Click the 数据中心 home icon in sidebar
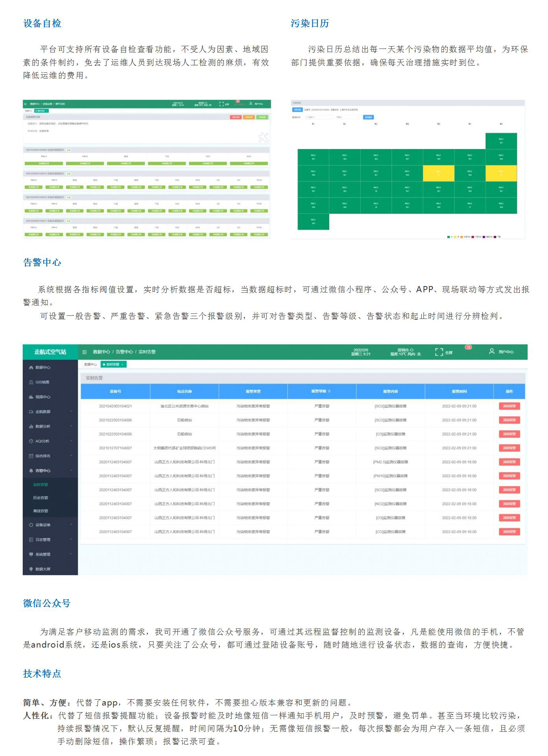The width and height of the screenshot is (548, 756). 31,368
